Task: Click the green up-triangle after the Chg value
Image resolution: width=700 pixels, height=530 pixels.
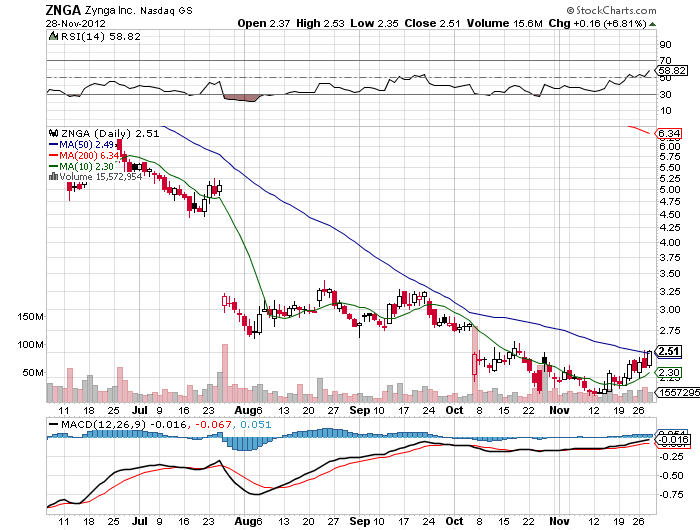Action: click(x=652, y=24)
